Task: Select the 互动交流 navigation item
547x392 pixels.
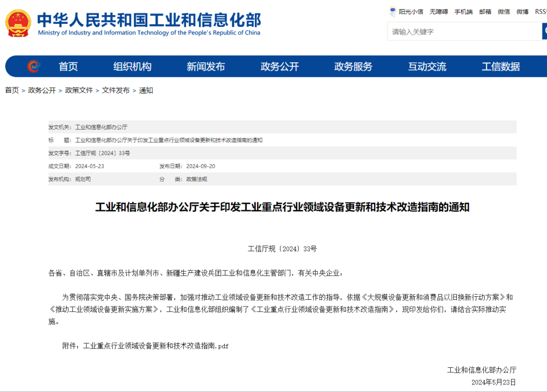Action: pos(427,66)
